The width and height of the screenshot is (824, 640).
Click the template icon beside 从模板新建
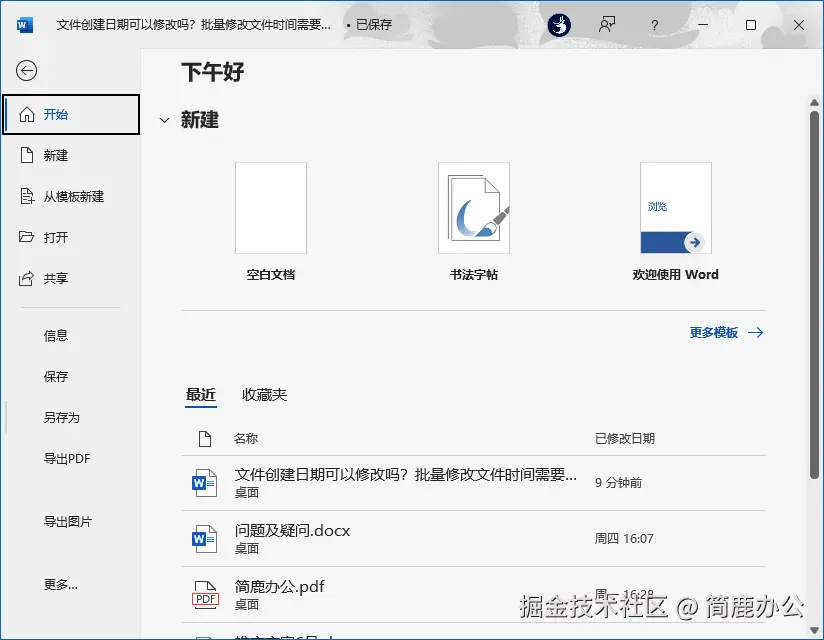[27, 196]
